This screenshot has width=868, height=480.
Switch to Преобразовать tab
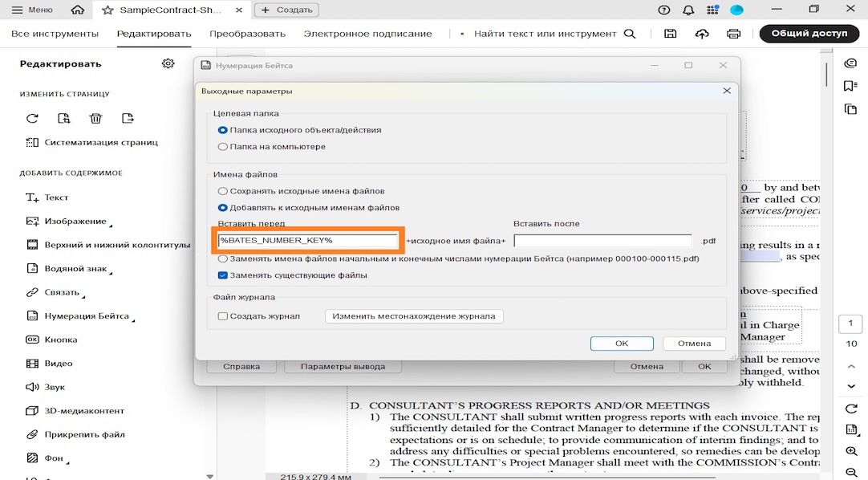pos(247,34)
